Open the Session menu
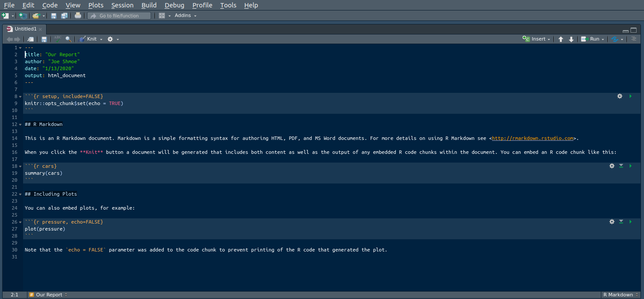 tap(122, 5)
